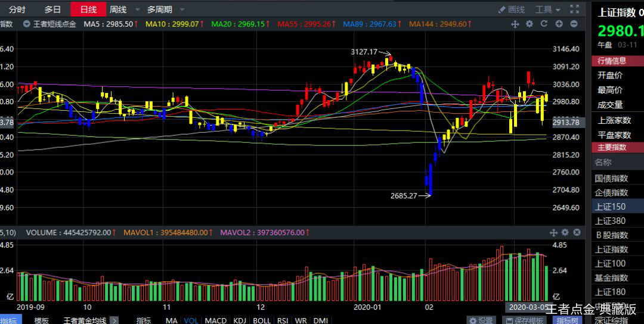Select the 画线 drawing pencil tool
This screenshot has height=324, width=644.
(511, 10)
